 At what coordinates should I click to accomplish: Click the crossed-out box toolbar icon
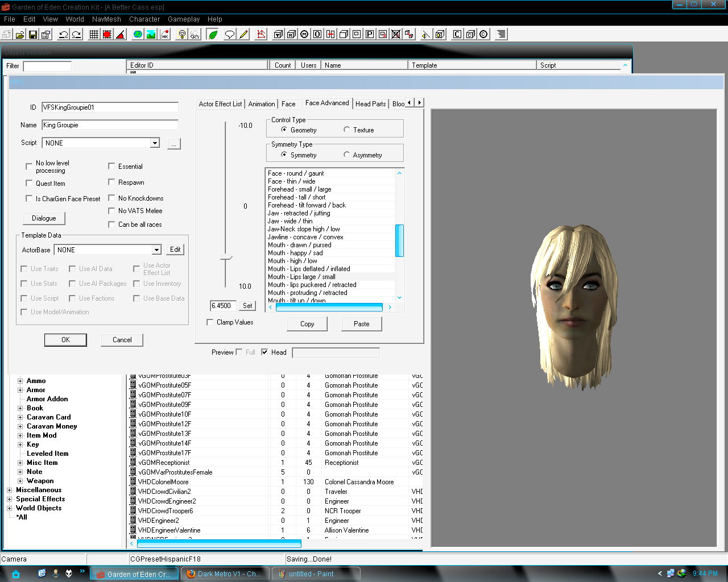click(396, 34)
